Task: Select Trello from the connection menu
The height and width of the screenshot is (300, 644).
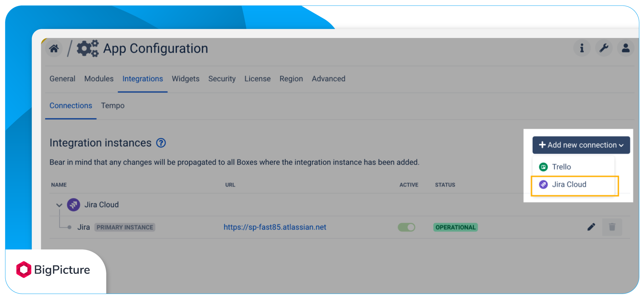Action: 574,167
